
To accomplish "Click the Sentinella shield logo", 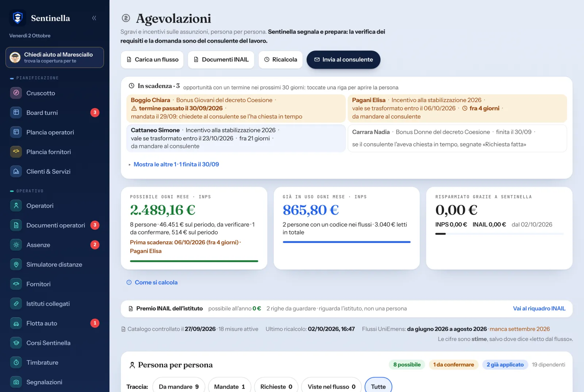I will pyautogui.click(x=18, y=18).
